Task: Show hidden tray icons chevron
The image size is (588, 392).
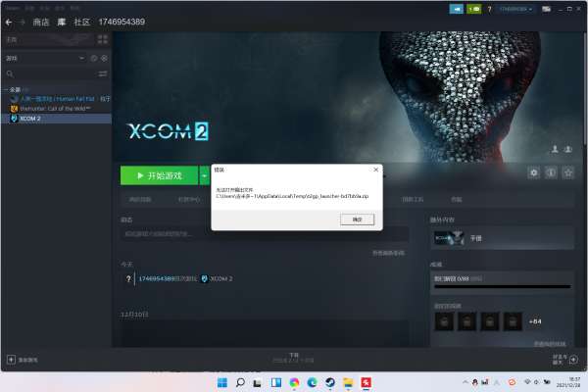Action: tap(465, 382)
